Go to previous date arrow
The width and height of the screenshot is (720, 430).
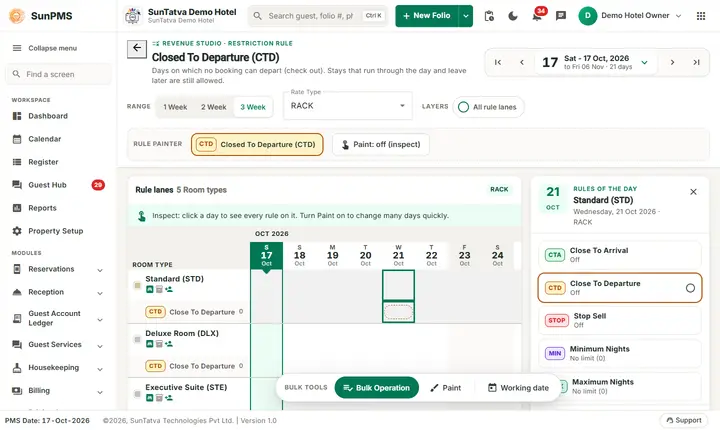[522, 62]
